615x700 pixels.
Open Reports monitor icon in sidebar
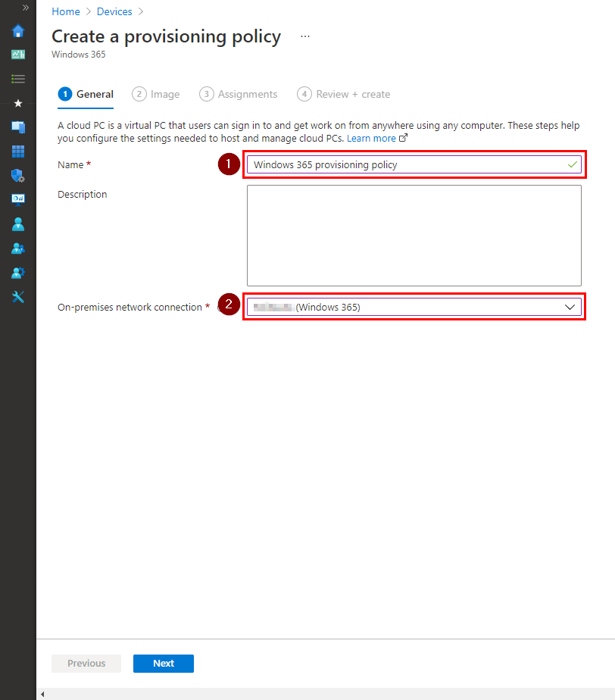[x=18, y=199]
